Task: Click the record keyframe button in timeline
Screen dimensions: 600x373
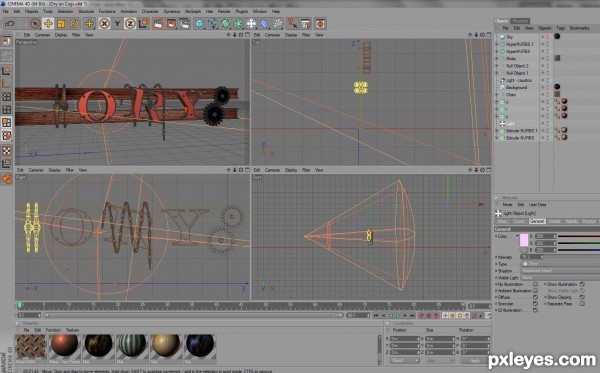Action: tap(422, 316)
